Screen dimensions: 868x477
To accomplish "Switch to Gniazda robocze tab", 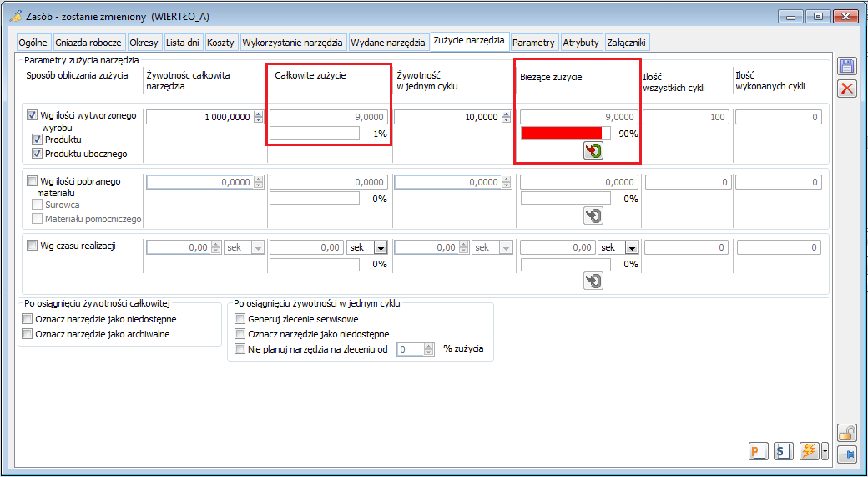I will [89, 43].
